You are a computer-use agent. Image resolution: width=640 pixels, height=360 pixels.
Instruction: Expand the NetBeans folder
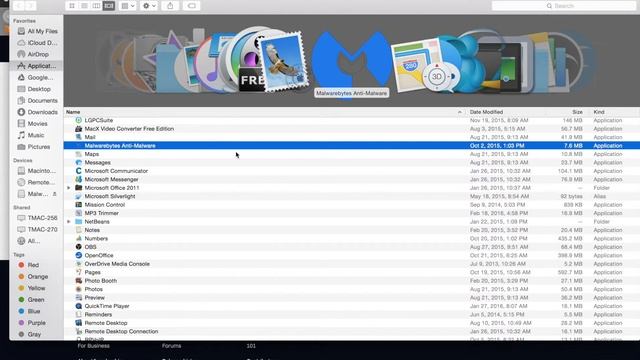click(x=69, y=222)
